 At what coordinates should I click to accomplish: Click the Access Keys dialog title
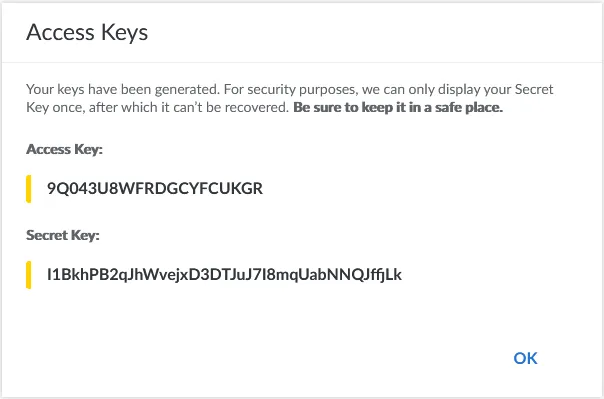pos(87,32)
